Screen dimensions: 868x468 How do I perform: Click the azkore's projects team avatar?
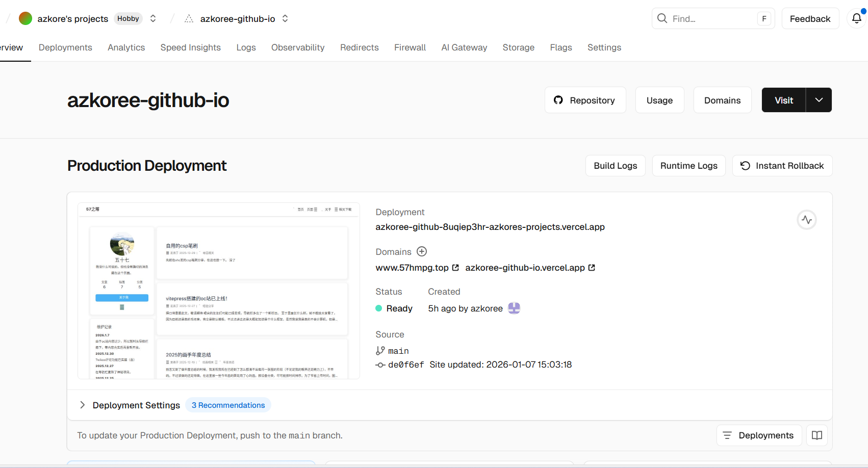point(25,19)
